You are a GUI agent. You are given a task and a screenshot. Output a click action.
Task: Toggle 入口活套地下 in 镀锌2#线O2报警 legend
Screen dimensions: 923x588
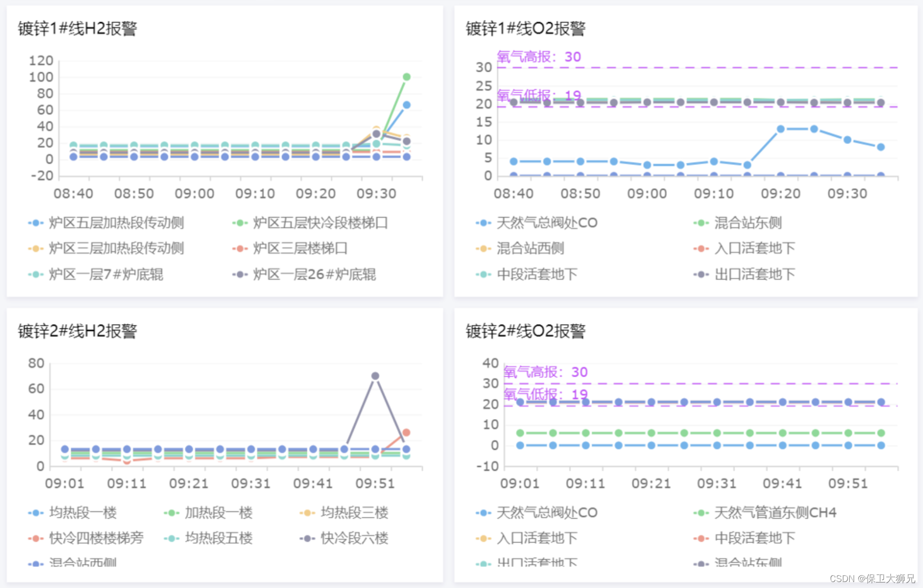(527, 538)
